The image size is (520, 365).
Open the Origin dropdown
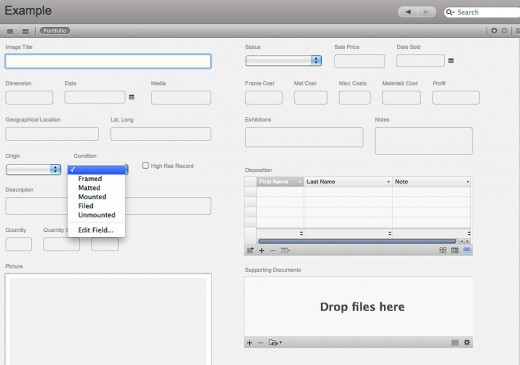33,169
